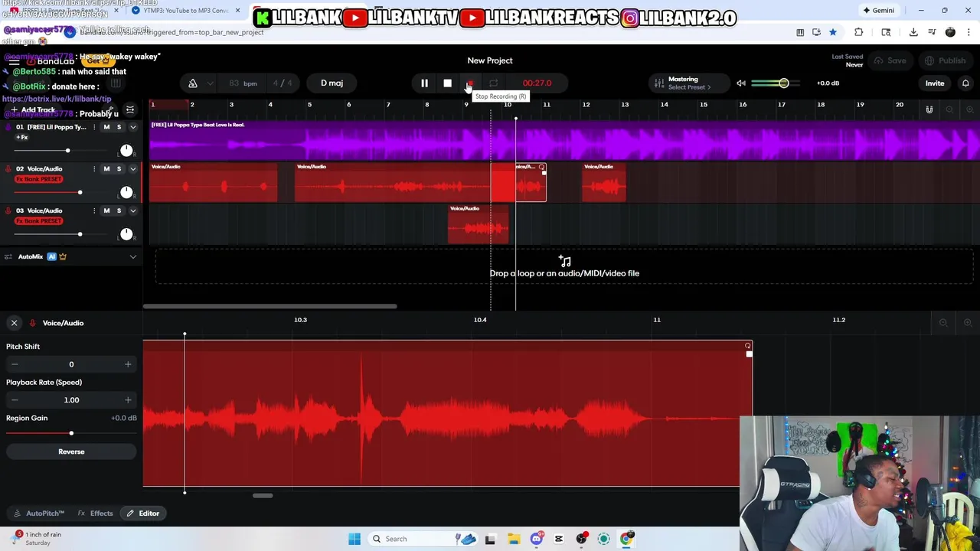Solo track 02 Voice/Audio
Viewport: 980px width, 551px height.
coord(119,169)
